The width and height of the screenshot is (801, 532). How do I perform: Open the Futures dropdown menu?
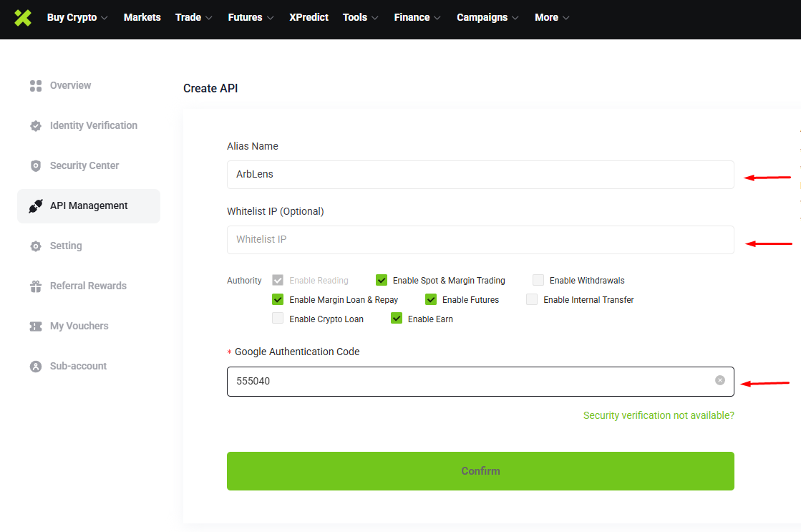click(251, 17)
